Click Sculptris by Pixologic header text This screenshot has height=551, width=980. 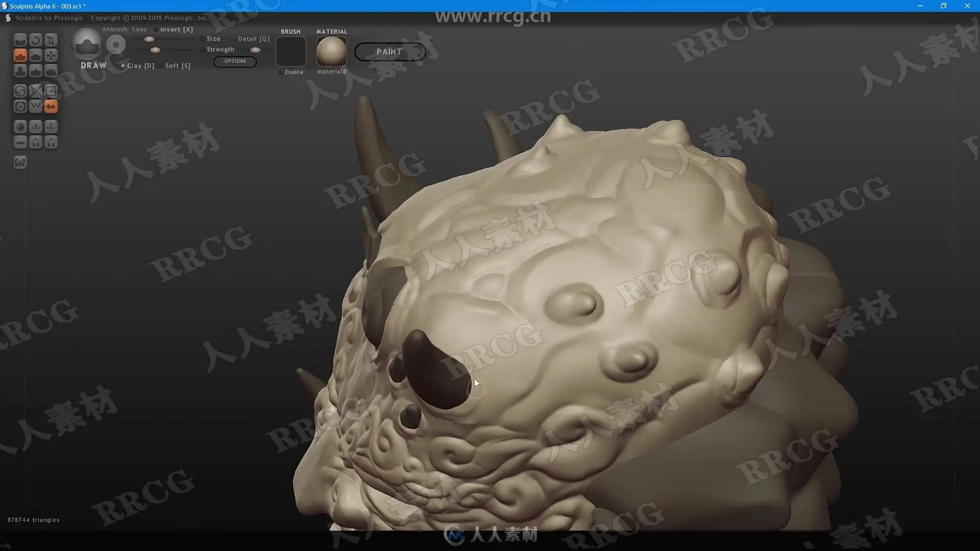(x=50, y=18)
